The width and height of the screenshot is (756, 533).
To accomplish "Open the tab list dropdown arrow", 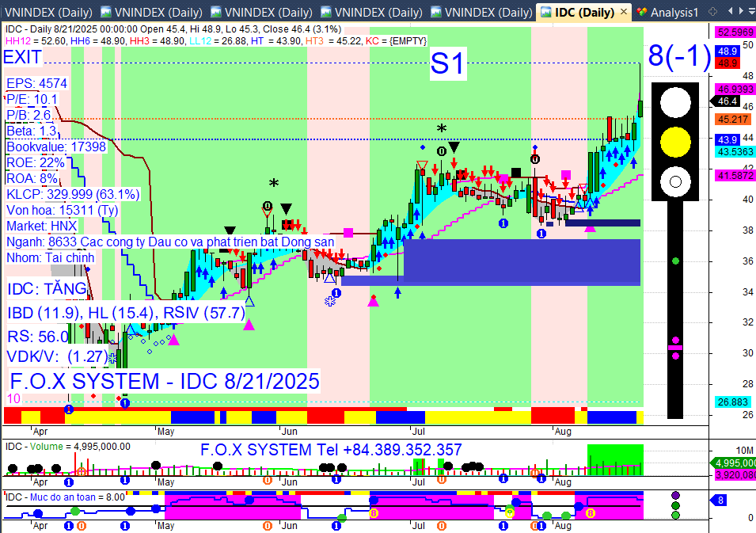I will (753, 11).
